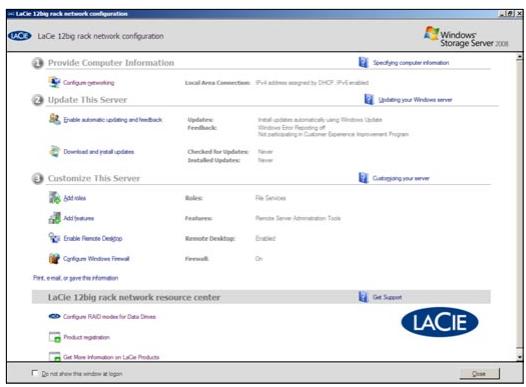Click the Specifying computer information help icon
This screenshot has width=526, height=387.
363,62
